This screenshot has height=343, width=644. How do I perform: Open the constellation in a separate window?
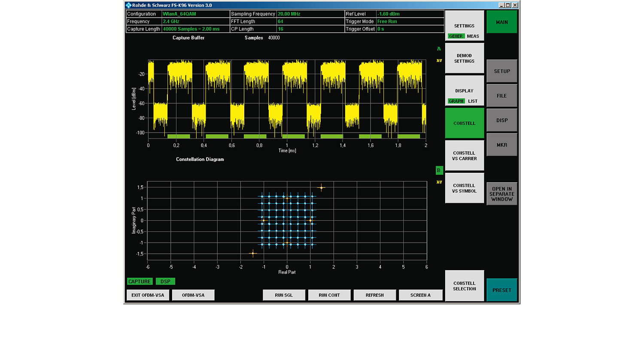coord(502,193)
